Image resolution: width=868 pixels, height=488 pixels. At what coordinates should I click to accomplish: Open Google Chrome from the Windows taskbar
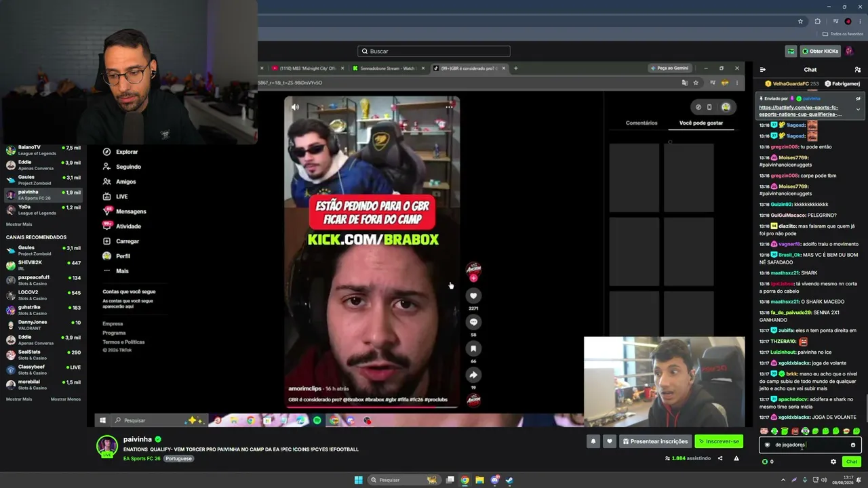465,480
